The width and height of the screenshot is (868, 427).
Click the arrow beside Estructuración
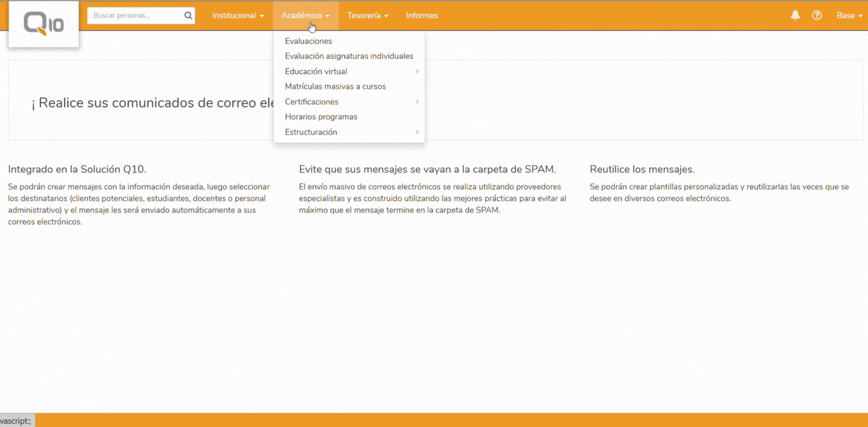417,132
